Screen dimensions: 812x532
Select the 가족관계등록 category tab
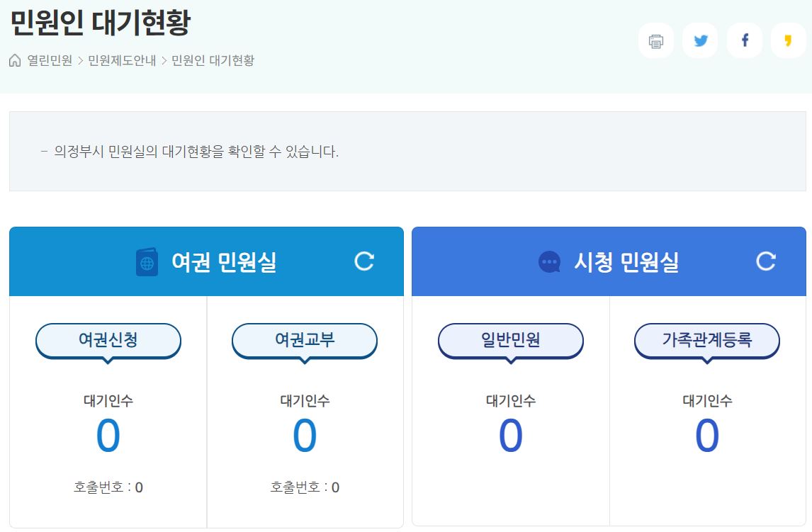pyautogui.click(x=706, y=341)
